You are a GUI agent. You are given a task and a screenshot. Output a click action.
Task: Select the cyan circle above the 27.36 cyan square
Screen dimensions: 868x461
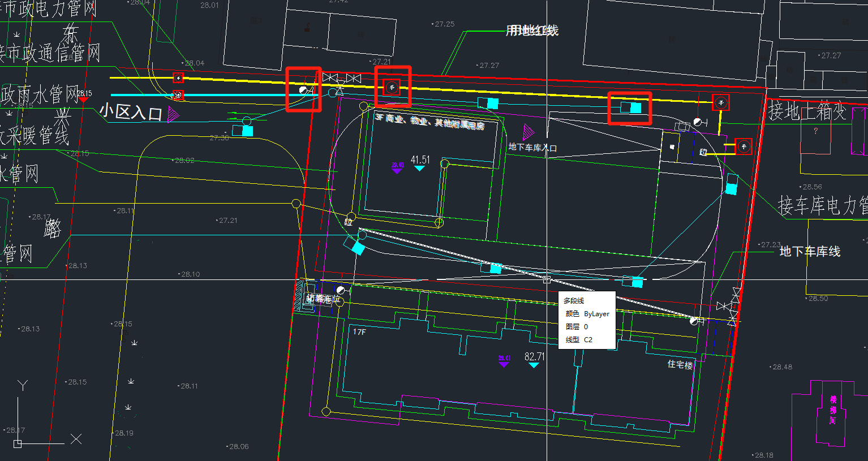[x=247, y=121]
